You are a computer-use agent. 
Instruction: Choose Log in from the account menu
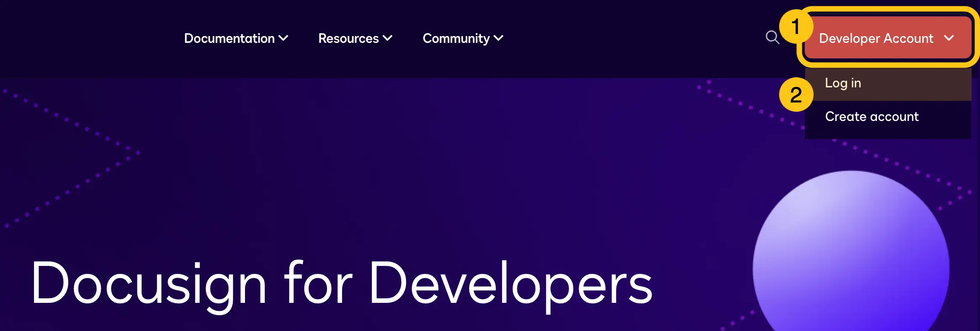[x=888, y=83]
